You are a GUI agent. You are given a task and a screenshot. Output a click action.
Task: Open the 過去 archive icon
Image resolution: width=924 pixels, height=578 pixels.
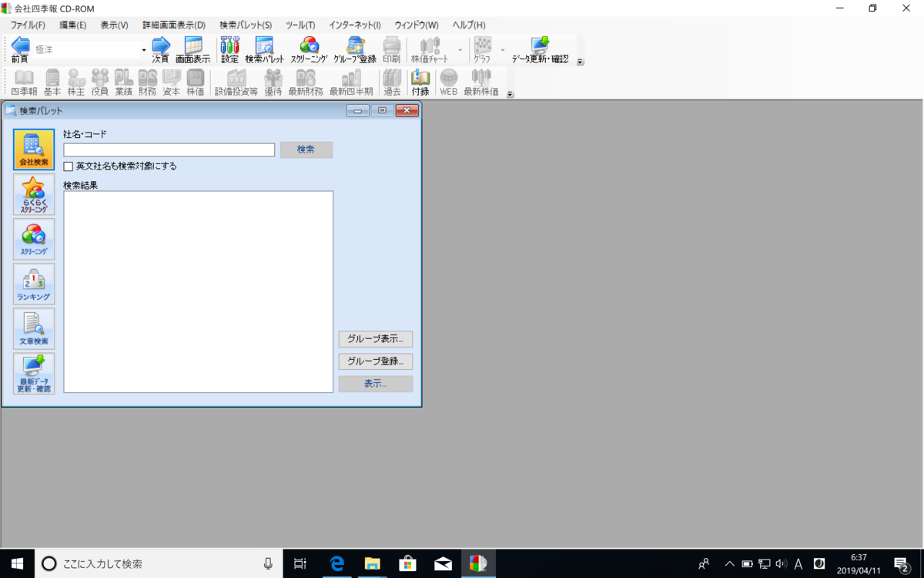point(393,82)
